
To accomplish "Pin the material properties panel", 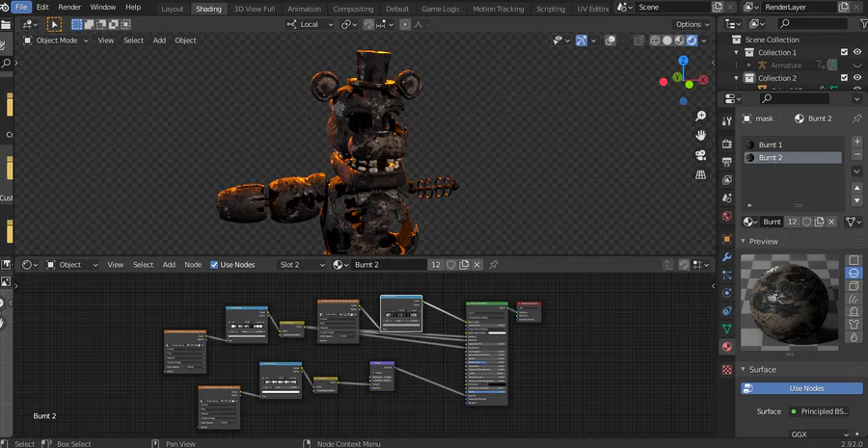I will [x=856, y=119].
